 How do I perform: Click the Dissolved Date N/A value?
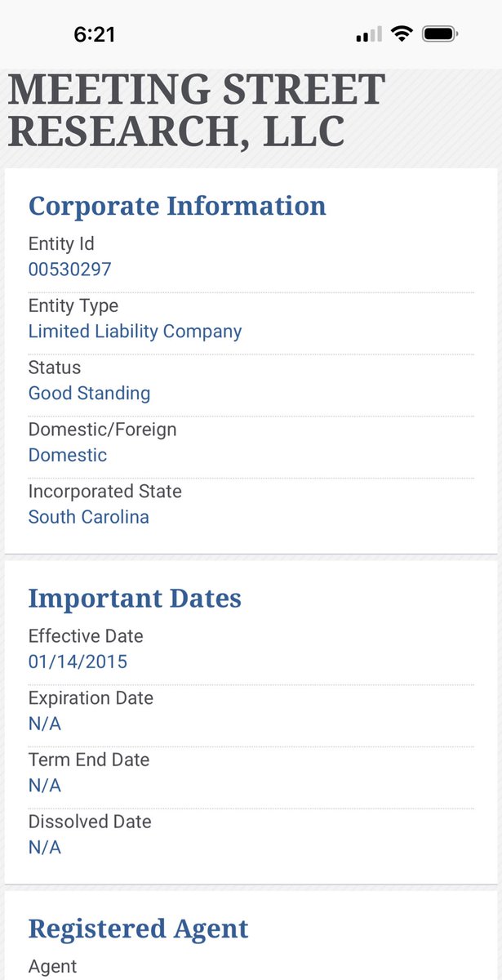45,848
